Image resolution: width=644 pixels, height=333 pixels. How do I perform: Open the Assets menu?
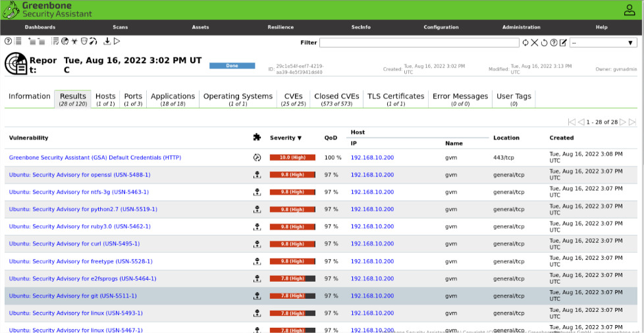click(200, 27)
